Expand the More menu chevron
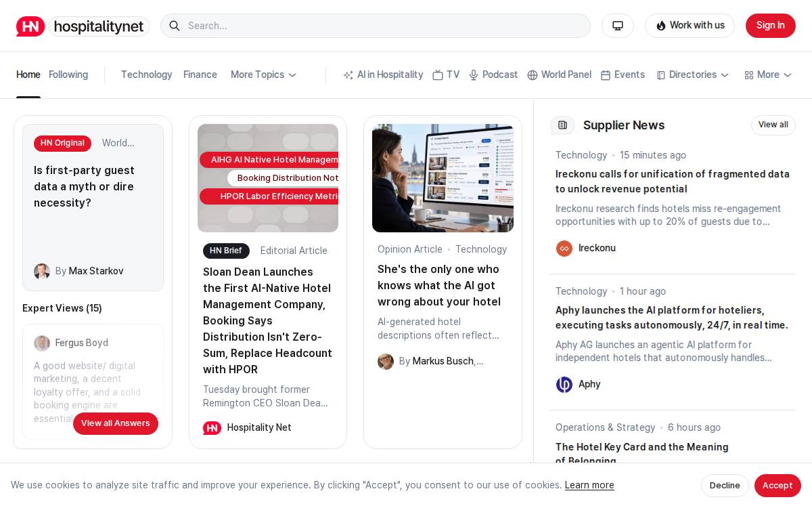 (788, 75)
